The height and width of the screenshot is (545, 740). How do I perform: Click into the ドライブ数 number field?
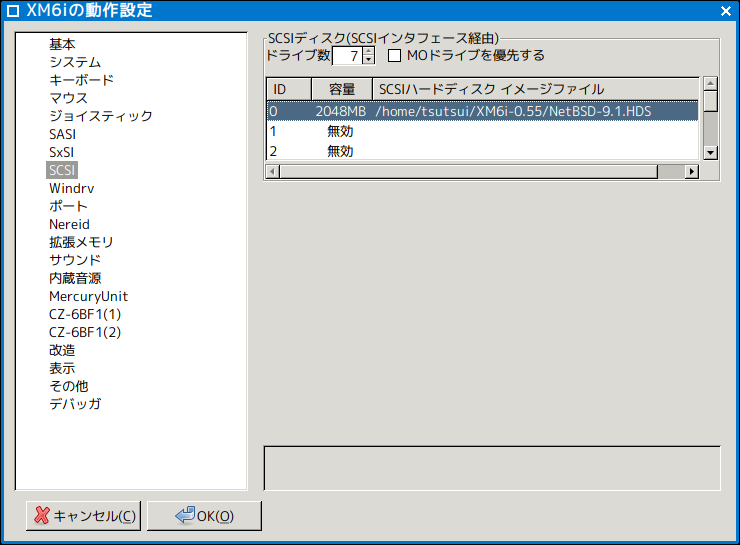[x=347, y=56]
